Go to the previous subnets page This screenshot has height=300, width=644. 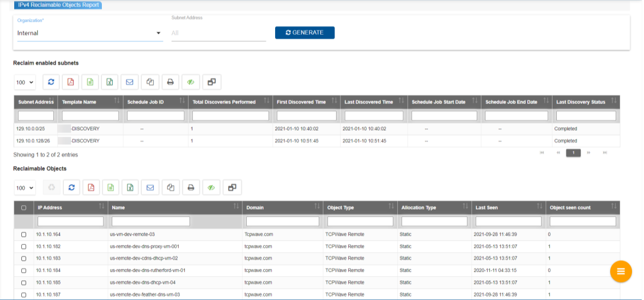coord(558,152)
